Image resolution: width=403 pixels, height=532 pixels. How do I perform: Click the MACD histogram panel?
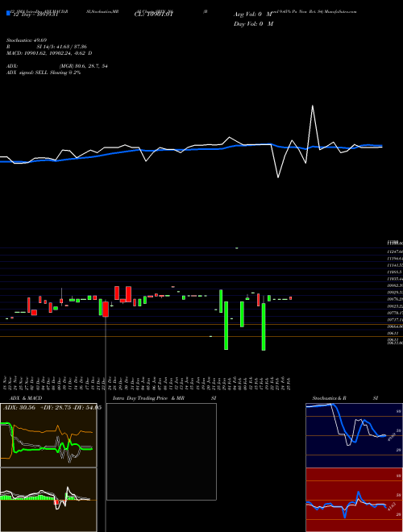(x=48, y=500)
